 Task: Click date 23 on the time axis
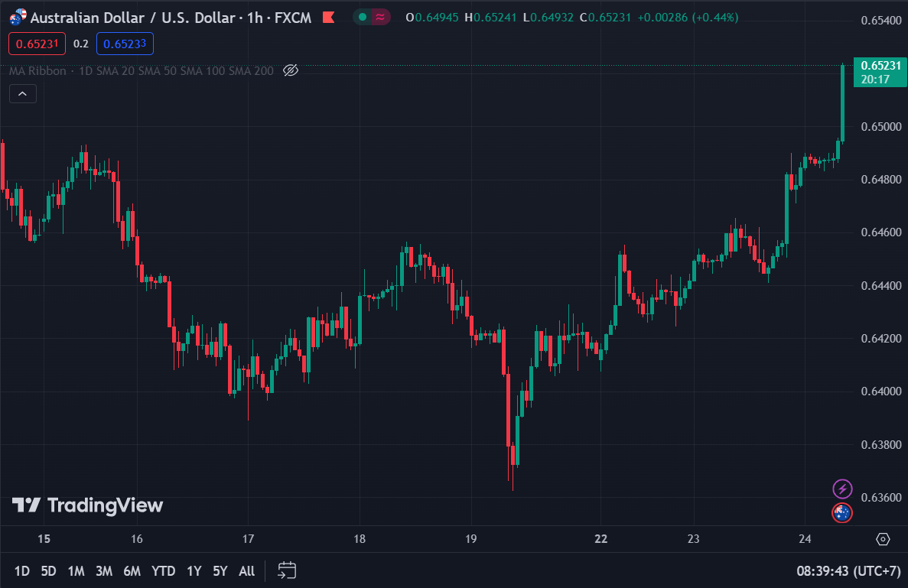[x=693, y=539]
